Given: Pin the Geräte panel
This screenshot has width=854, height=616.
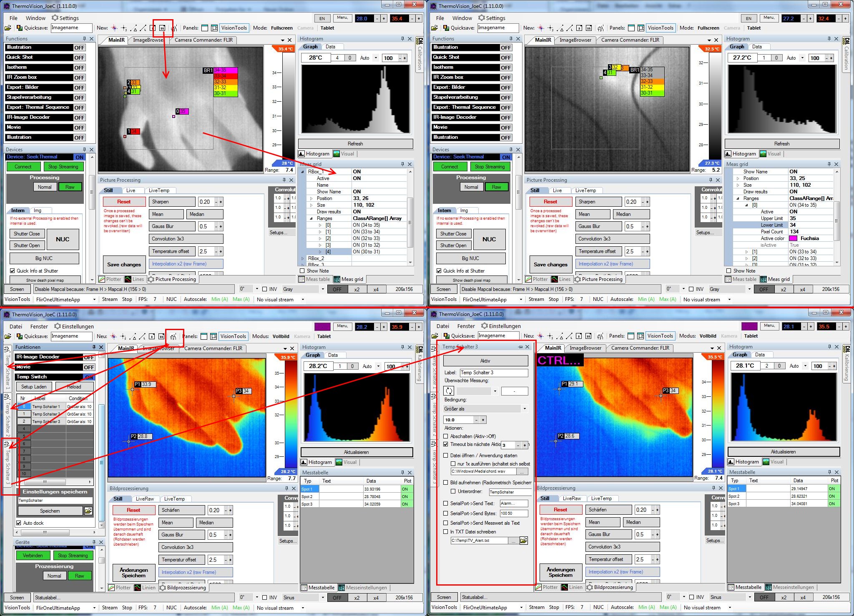Looking at the screenshot, I should tap(94, 542).
